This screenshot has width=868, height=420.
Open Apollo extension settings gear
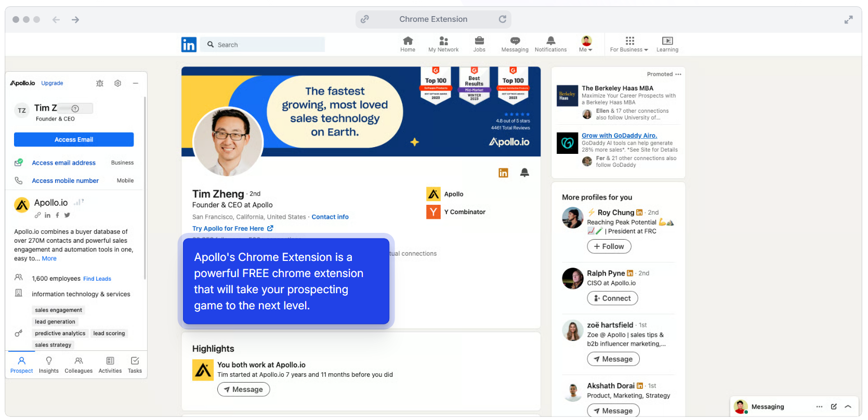pos(118,83)
